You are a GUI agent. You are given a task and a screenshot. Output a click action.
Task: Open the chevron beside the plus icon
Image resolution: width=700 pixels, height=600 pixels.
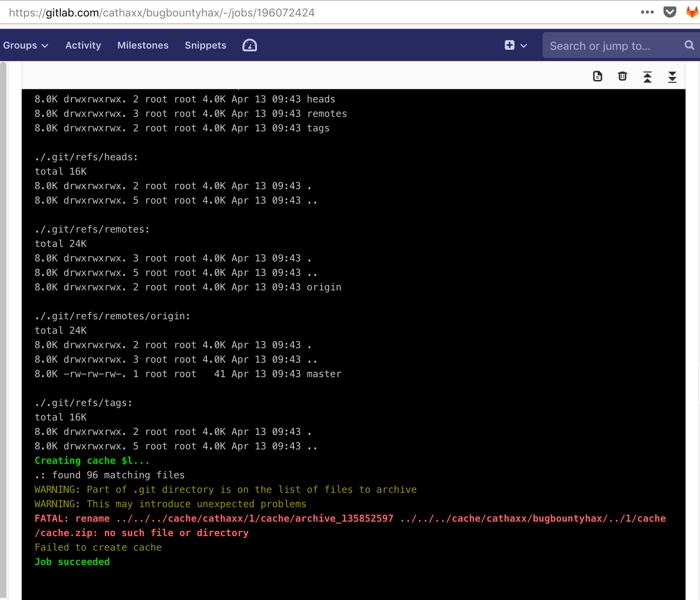524,46
